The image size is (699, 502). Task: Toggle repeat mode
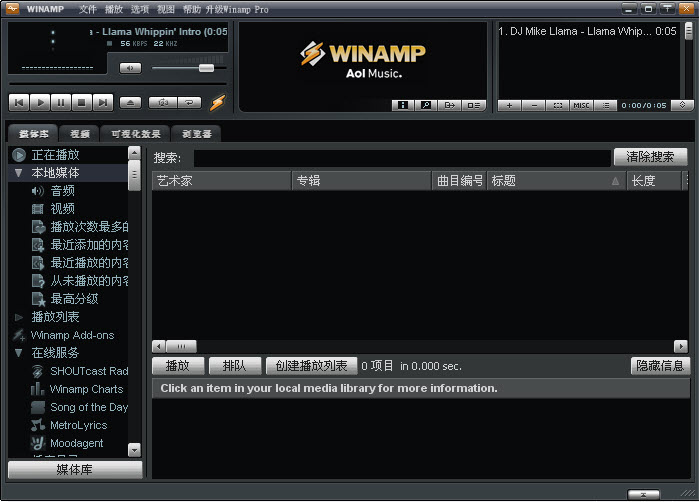[x=189, y=103]
